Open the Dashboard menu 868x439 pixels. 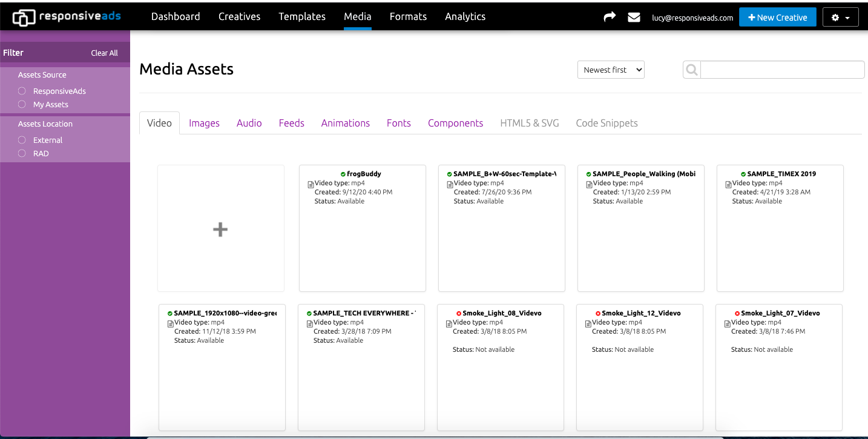coord(176,17)
